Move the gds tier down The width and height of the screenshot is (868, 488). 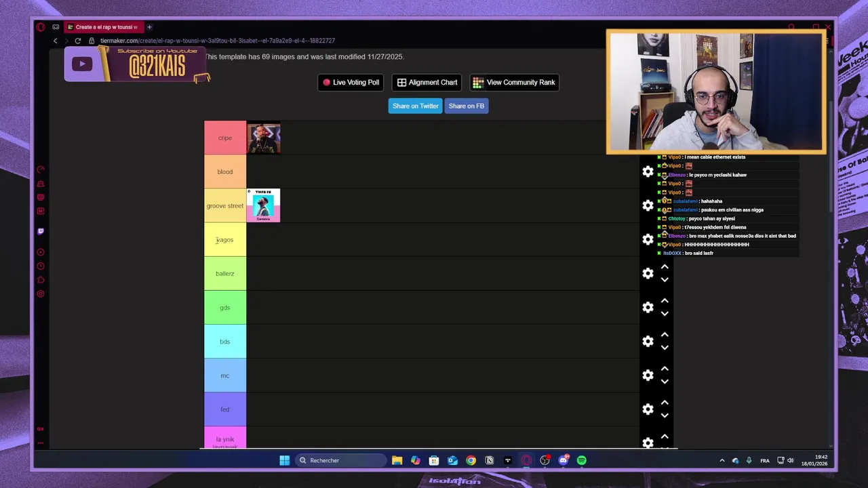click(x=665, y=313)
